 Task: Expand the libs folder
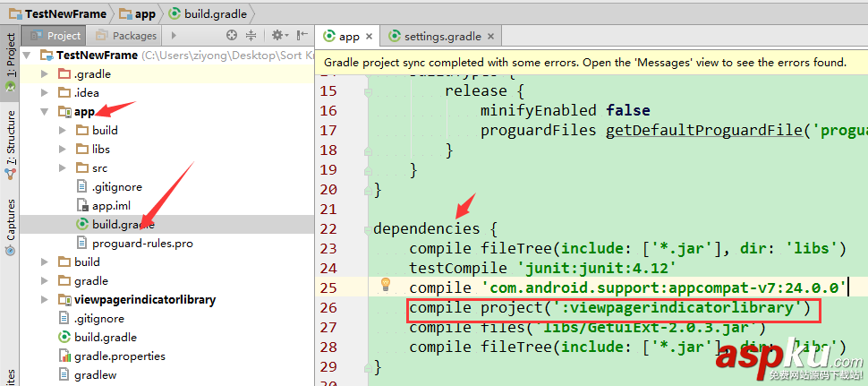63,149
